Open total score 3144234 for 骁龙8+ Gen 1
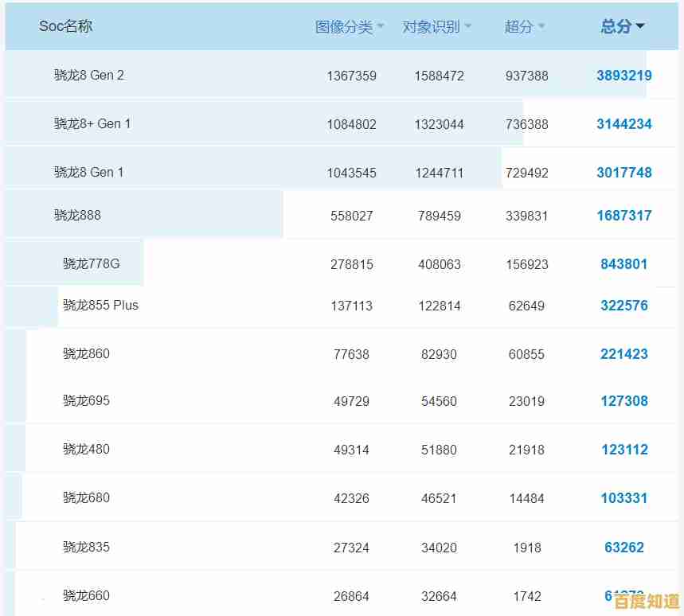The image size is (684, 616). click(624, 124)
